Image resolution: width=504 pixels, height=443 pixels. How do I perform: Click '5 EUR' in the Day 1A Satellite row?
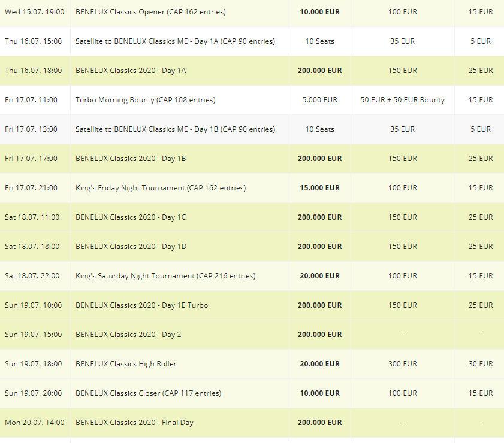coord(481,41)
